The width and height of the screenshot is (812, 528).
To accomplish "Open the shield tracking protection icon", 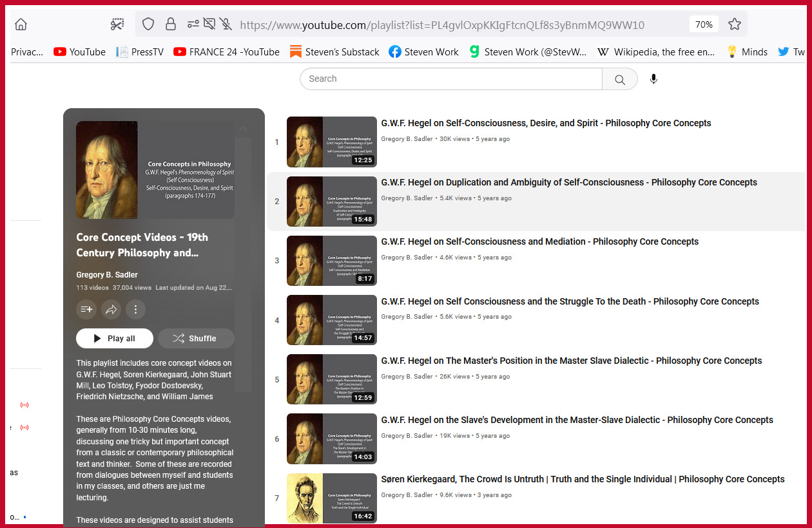I will 148,24.
